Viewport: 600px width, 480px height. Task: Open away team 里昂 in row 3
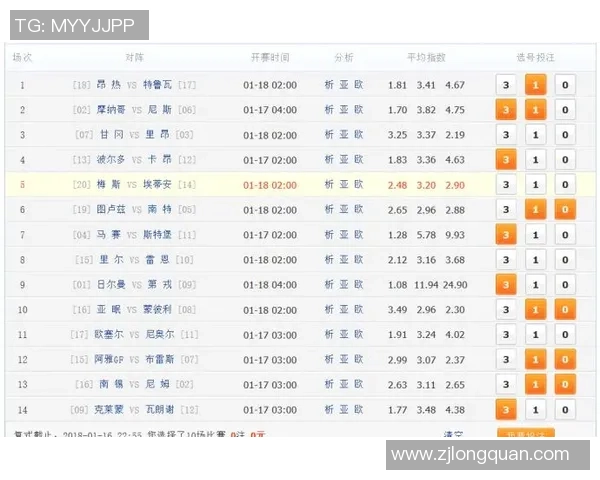[x=157, y=135]
